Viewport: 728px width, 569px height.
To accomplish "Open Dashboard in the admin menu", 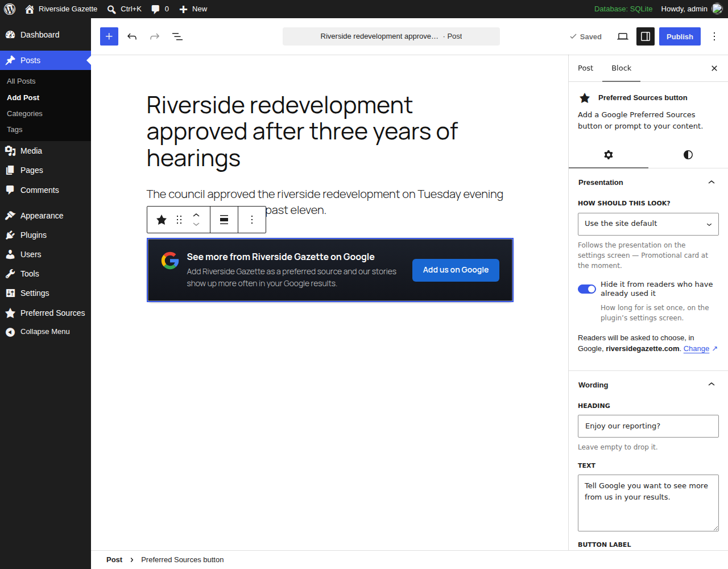I will (x=45, y=35).
